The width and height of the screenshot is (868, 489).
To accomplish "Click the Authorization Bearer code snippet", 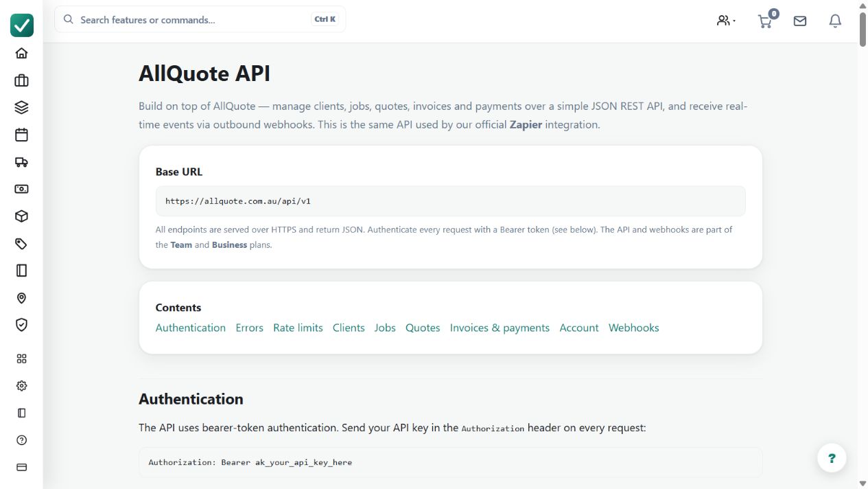I will (450, 462).
